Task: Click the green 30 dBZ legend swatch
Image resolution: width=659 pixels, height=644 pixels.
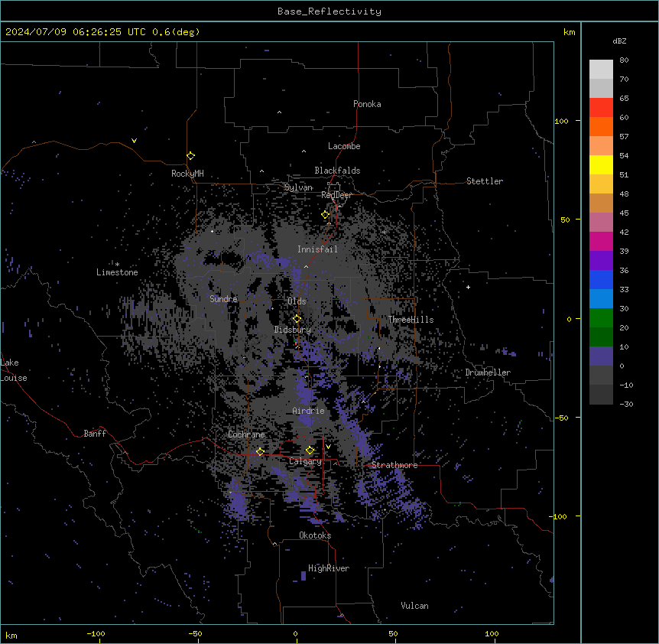Action: (601, 318)
